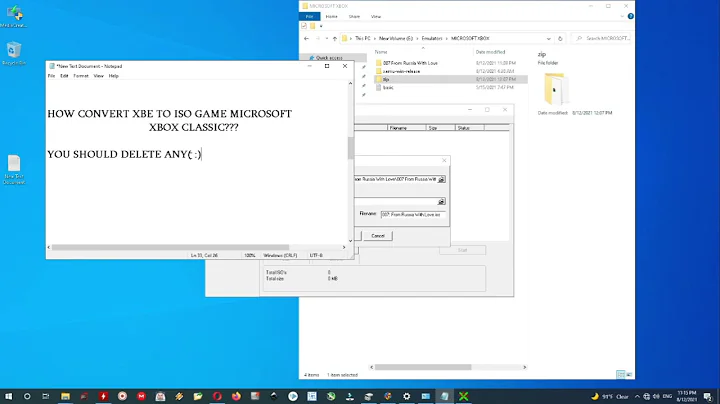Refresh the MICROSOFT XBOX folder view
Viewport: 720px width, 404px height.
[560, 39]
